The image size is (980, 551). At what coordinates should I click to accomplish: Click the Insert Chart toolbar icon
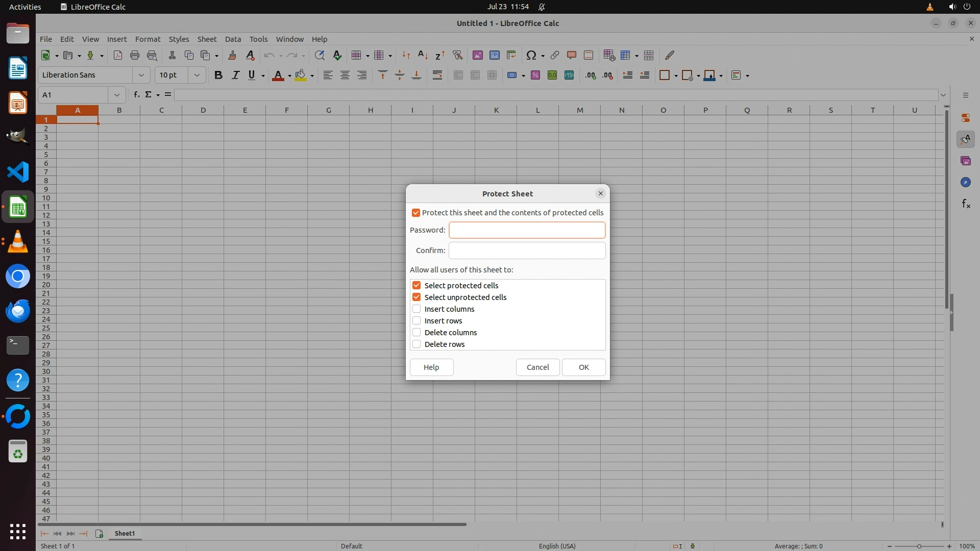[x=494, y=55]
